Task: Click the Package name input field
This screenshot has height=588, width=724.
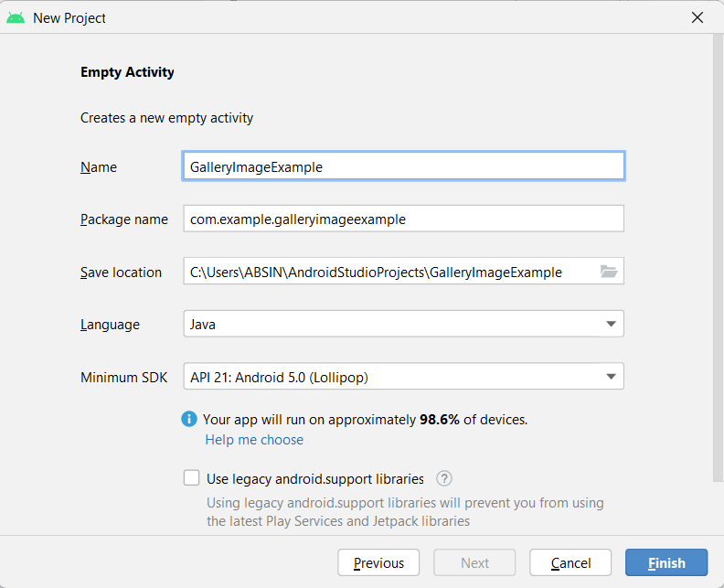Action: click(x=403, y=219)
